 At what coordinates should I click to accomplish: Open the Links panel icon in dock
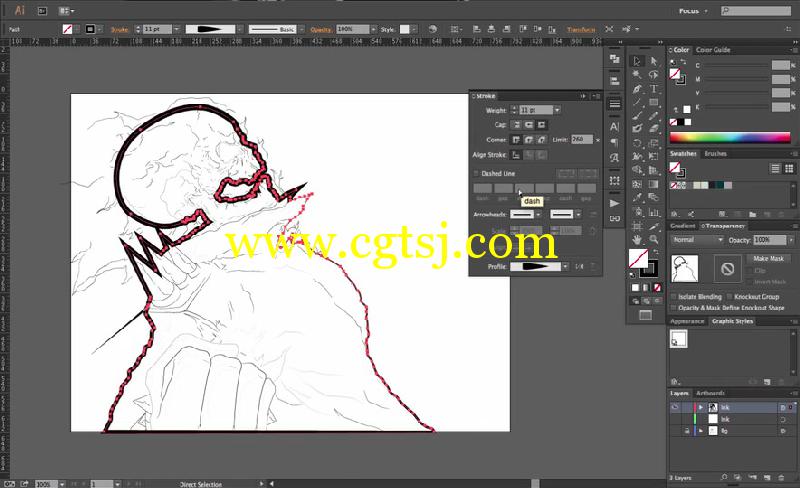pyautogui.click(x=614, y=218)
